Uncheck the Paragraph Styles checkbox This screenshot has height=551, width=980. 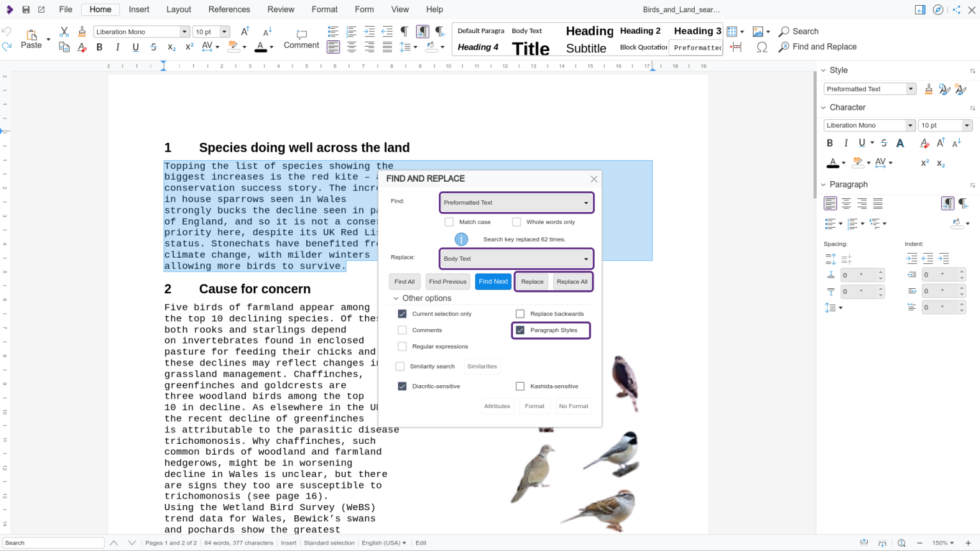[x=520, y=330]
